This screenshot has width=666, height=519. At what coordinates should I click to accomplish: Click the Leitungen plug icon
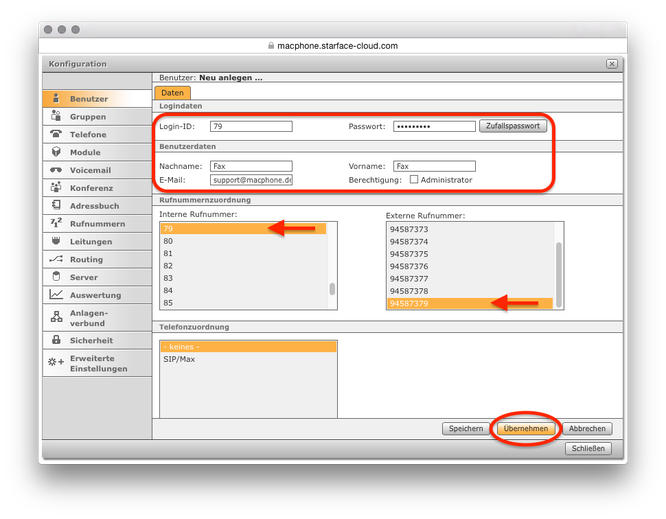(56, 241)
